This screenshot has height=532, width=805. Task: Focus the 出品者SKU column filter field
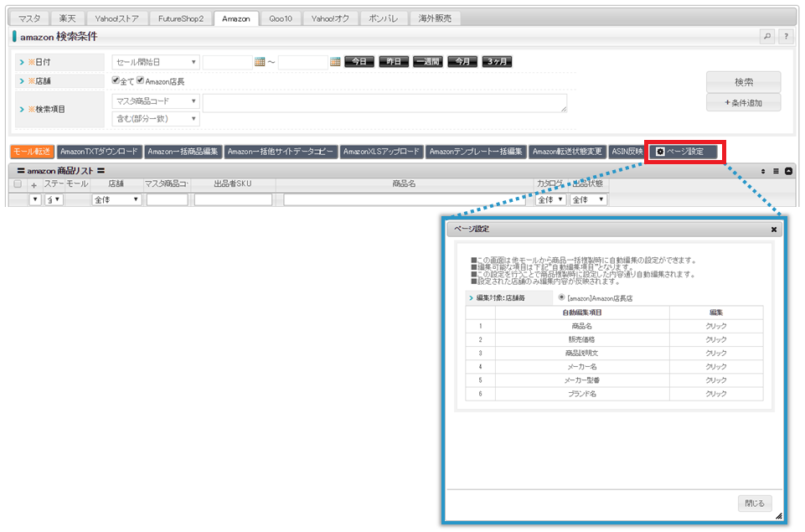[x=233, y=199]
